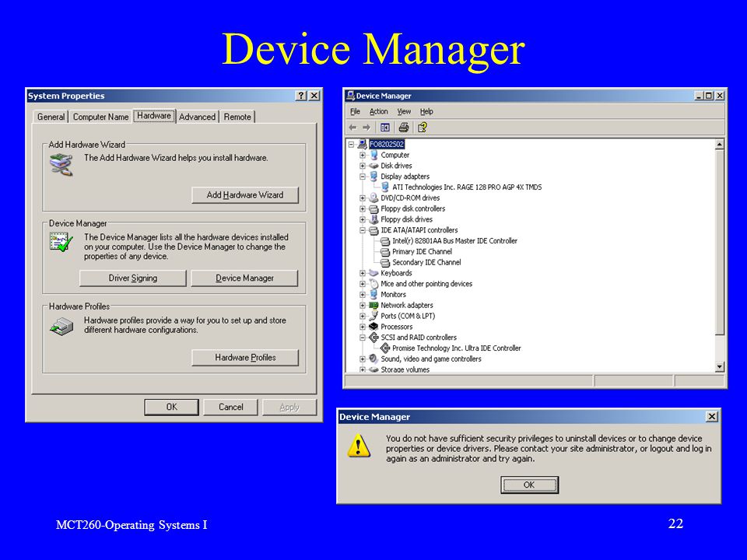Select the Primary IDE Channel device
747x560 pixels.
coord(422,251)
